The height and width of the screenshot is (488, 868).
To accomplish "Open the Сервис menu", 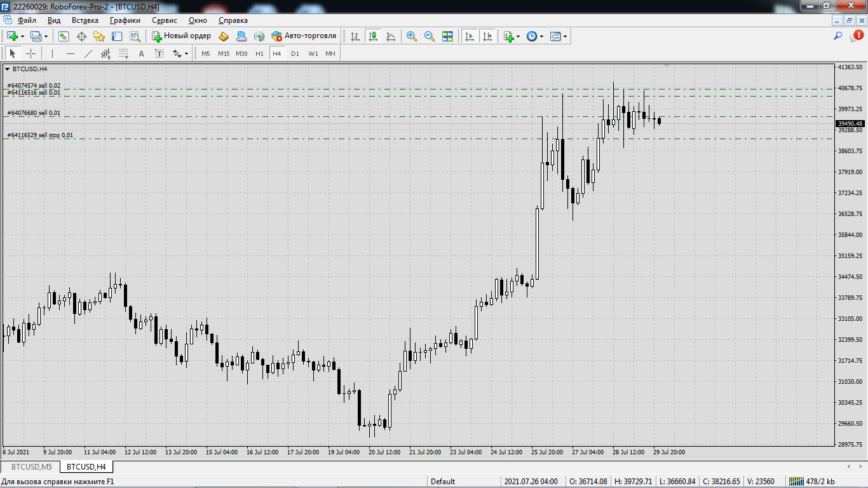I will [x=164, y=20].
